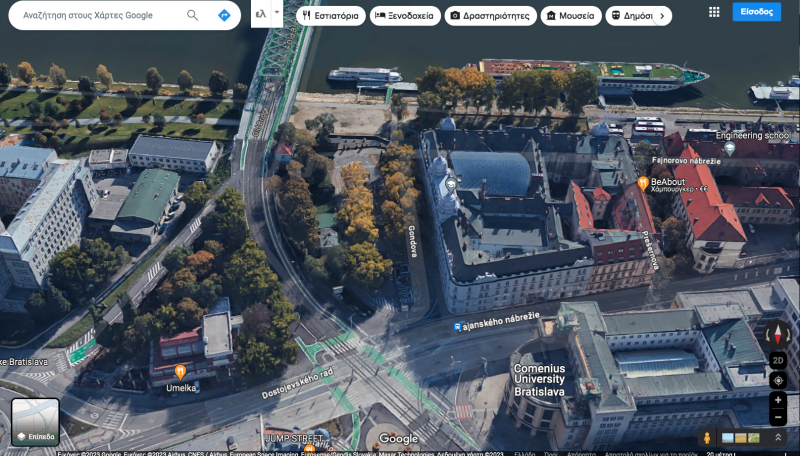Click the BeAbout restaurant map pin
The width and height of the screenshot is (800, 456).
click(643, 183)
